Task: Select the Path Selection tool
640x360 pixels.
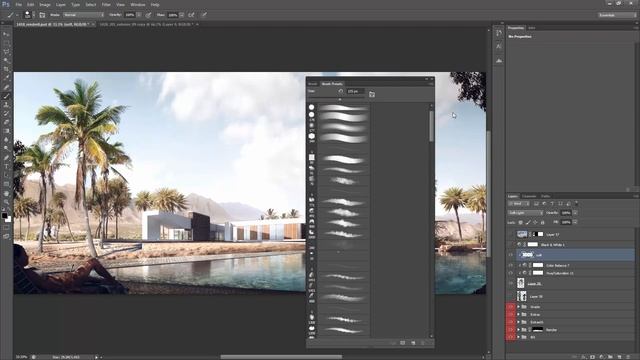Action: [6, 175]
